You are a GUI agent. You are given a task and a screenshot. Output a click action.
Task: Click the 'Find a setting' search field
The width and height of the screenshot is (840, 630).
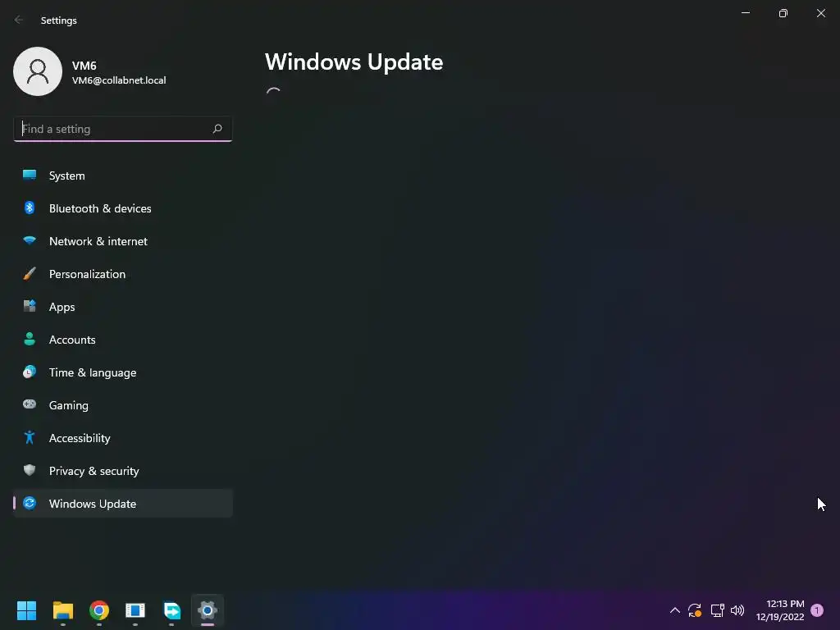[x=123, y=129]
